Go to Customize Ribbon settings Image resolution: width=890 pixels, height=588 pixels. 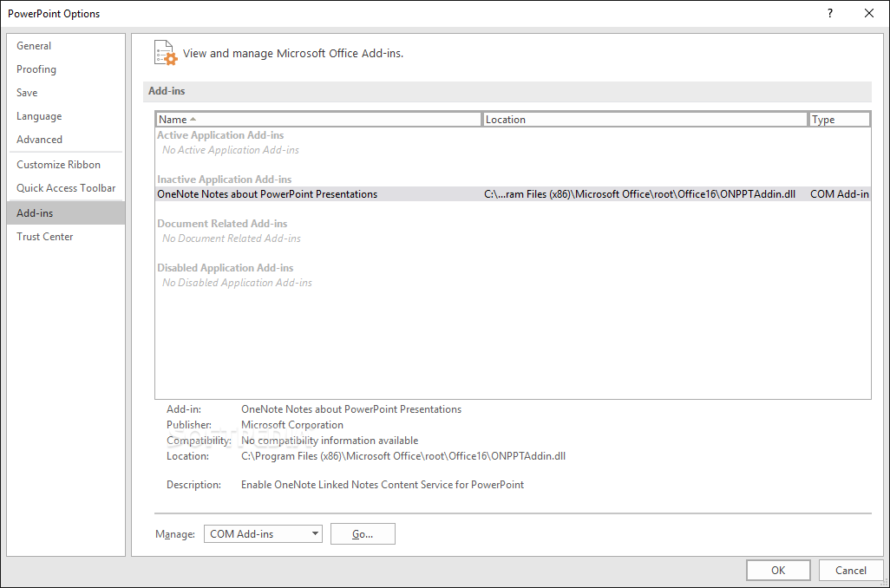pos(66,165)
